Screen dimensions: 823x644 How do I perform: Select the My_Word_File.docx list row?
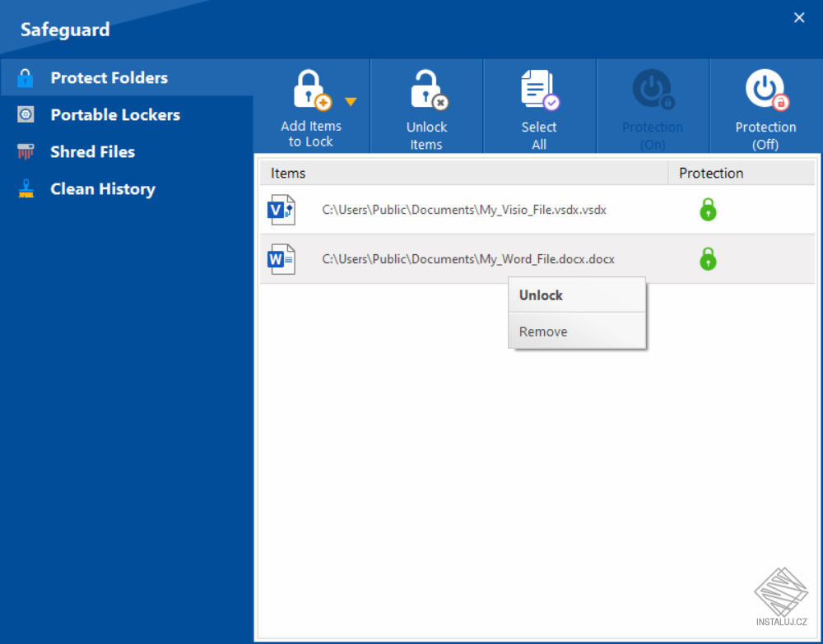pos(467,258)
